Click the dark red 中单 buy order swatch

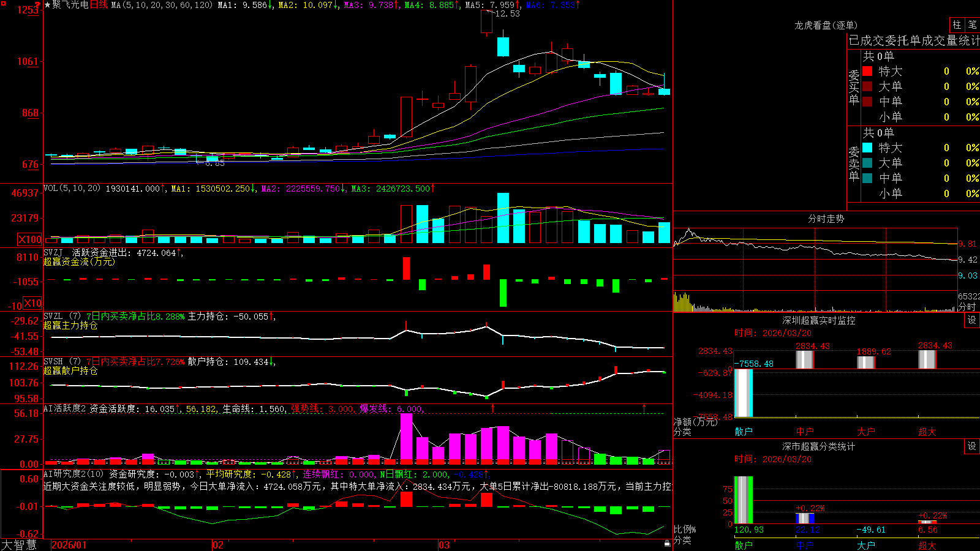pos(867,102)
